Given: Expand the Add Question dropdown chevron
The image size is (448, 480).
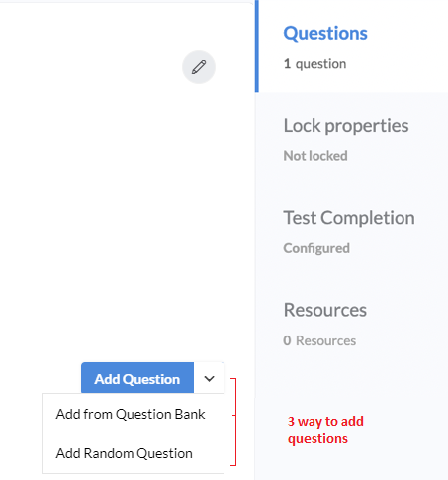Looking at the screenshot, I should point(209,379).
